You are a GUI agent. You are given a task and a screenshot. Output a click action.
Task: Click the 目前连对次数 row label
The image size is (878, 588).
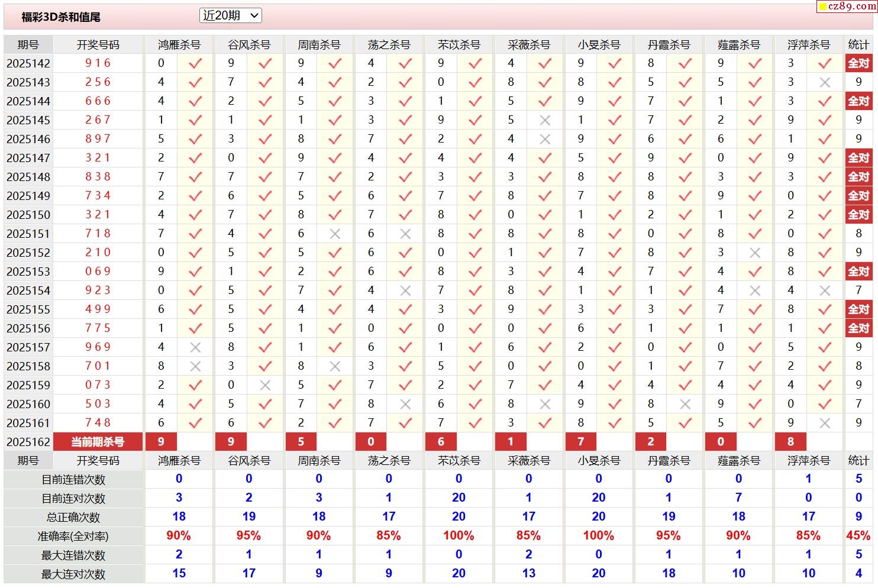click(73, 499)
